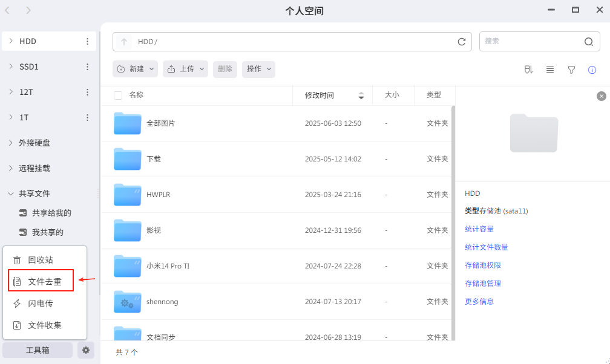
Task: Click the 统计容量 link
Action: coord(479,229)
